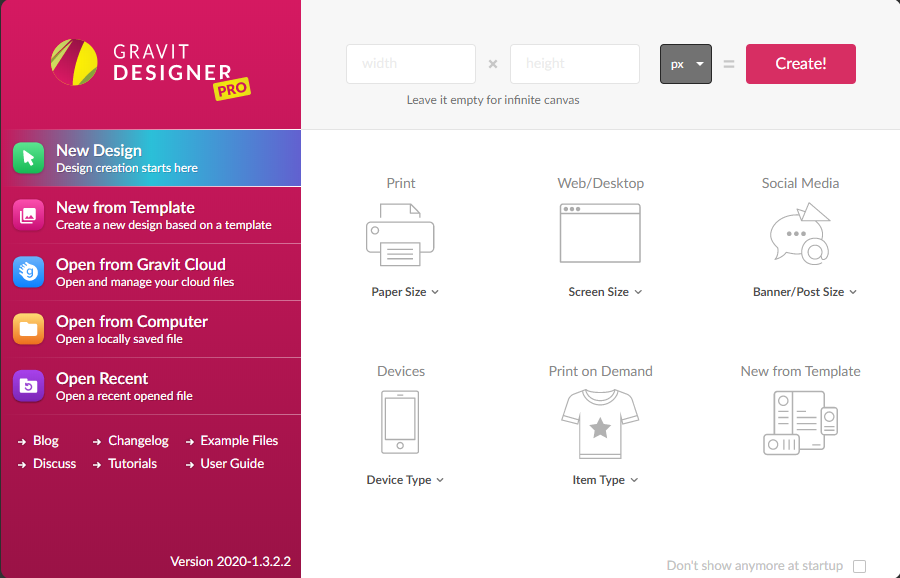
Task: Click the Open from Gravit Cloud icon
Action: [29, 272]
